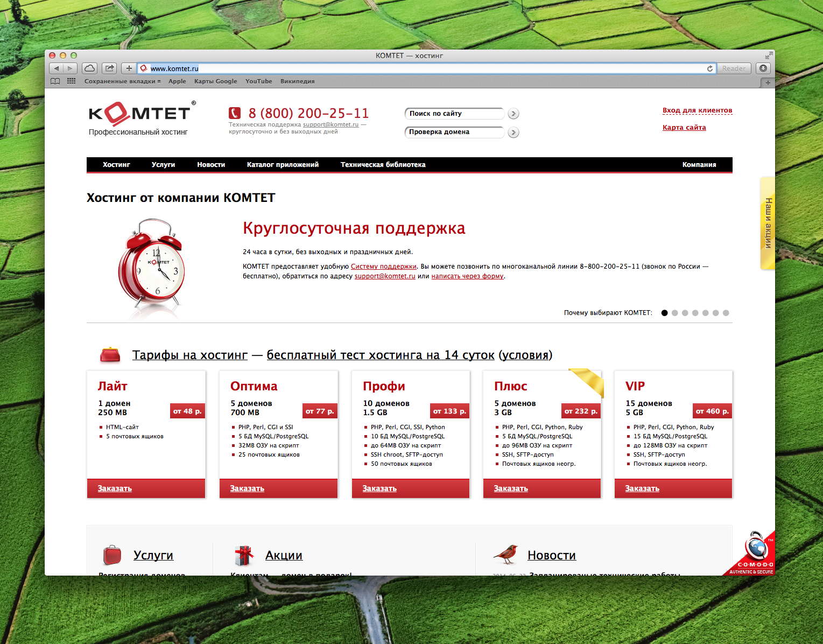The width and height of the screenshot is (823, 644).
Task: Reload the page with the refresh icon
Action: 710,68
